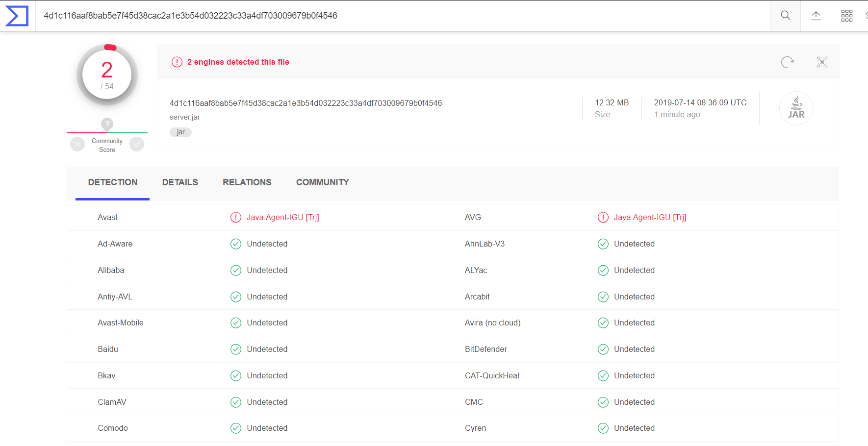
Task: Click the search magnifier icon
Action: coord(785,16)
